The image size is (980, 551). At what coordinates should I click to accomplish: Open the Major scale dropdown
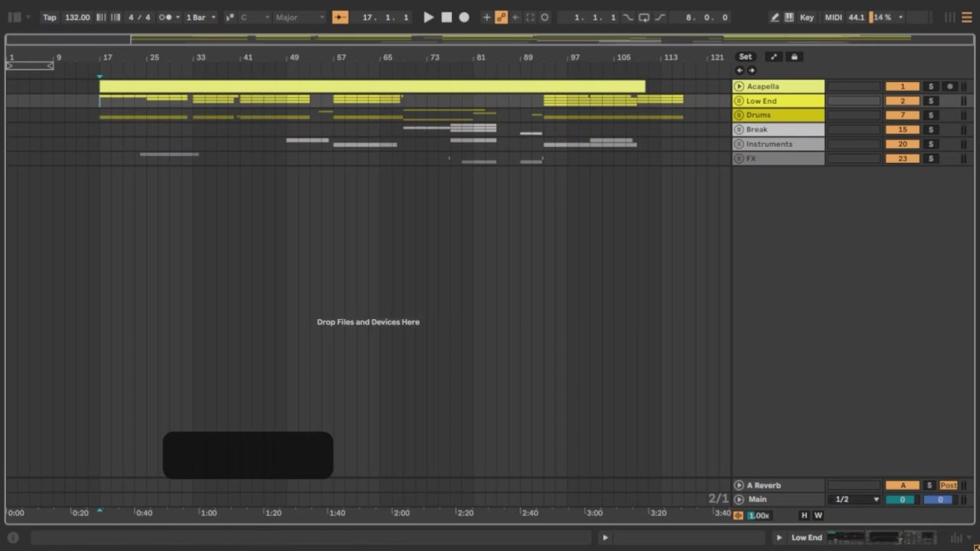(299, 17)
